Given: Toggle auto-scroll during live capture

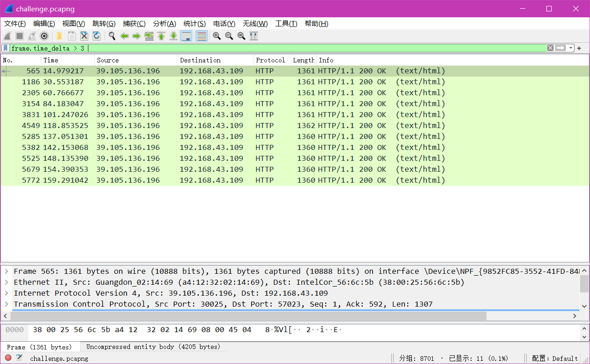Looking at the screenshot, I should coord(186,36).
